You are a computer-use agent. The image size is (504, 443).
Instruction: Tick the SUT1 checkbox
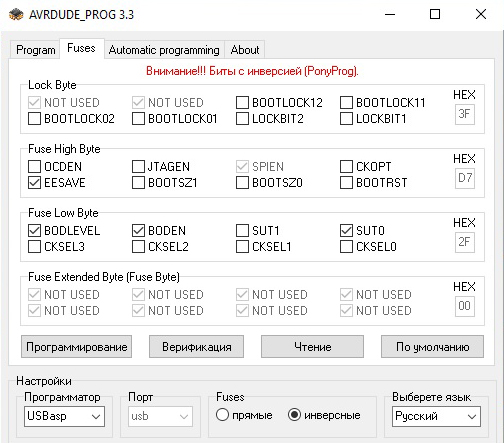click(242, 231)
